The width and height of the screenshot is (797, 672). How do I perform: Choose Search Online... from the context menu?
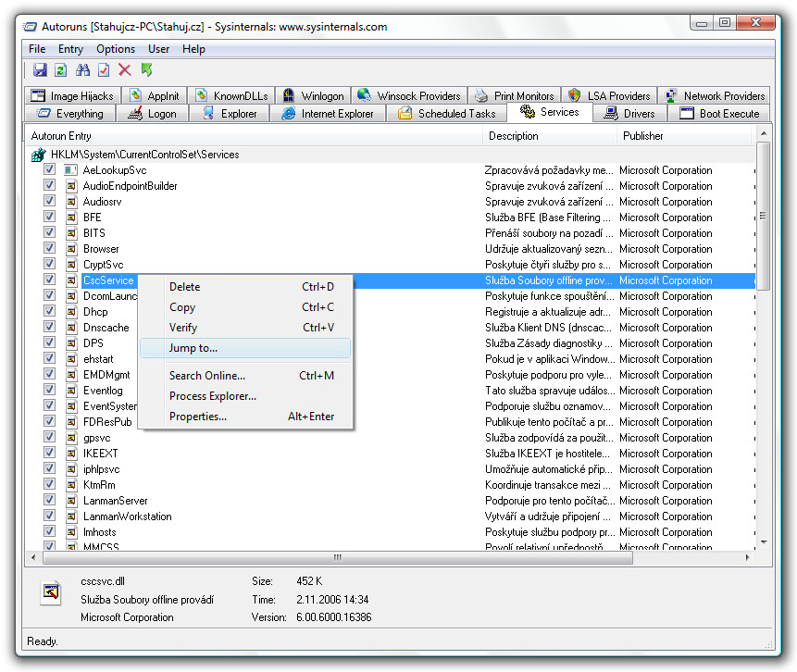point(245,376)
